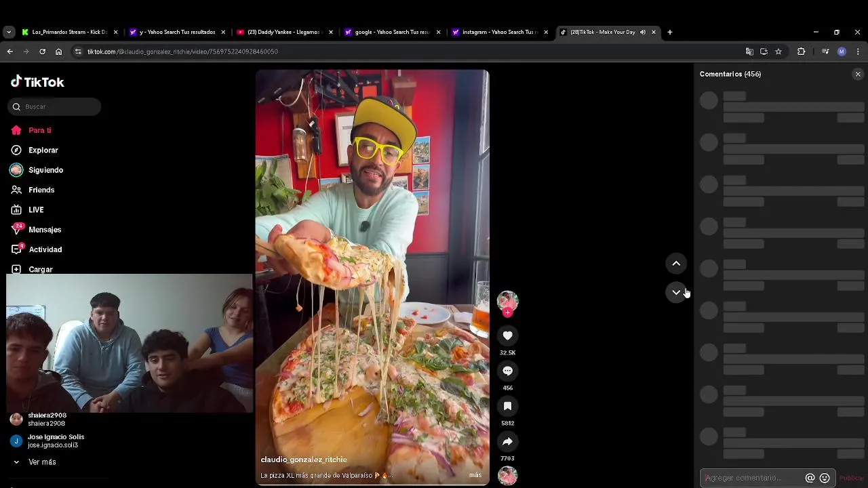The width and height of the screenshot is (868, 488).
Task: Insert mention with @ icon
Action: (810, 478)
